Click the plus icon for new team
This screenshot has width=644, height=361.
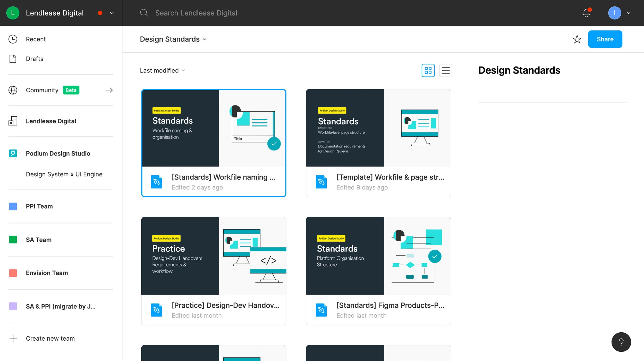[13, 338]
